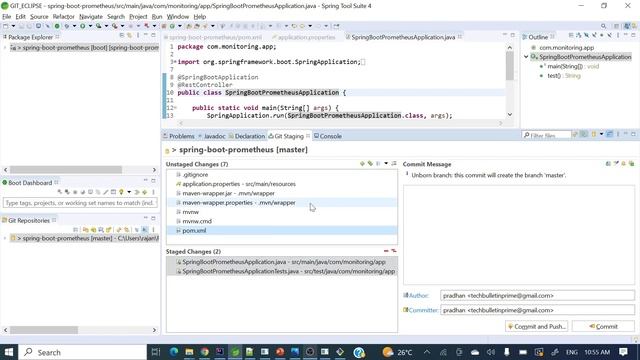Open Boot Dashboard toolbar dropdown arrow

pyautogui.click(x=129, y=192)
